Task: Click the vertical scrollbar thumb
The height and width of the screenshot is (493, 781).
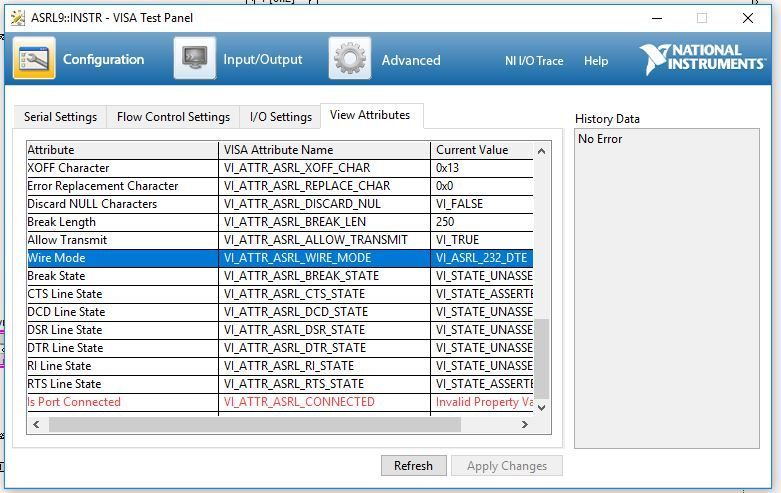Action: (x=542, y=359)
